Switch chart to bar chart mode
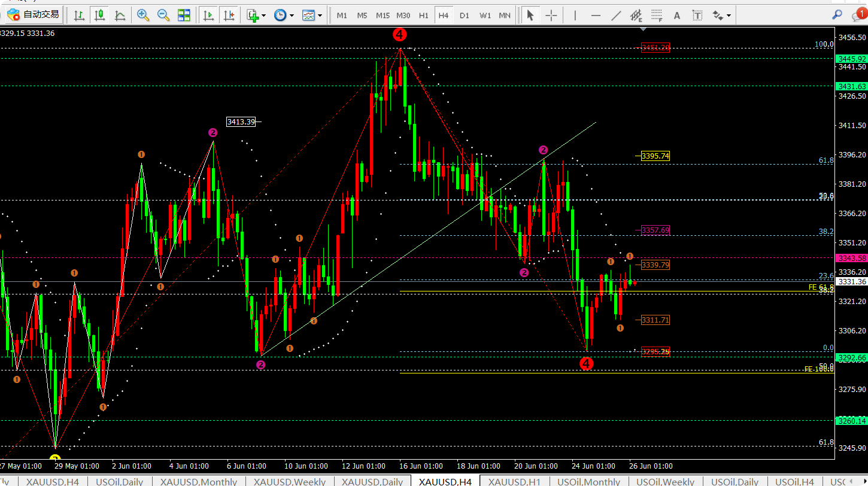The height and width of the screenshot is (486, 868). [x=79, y=16]
